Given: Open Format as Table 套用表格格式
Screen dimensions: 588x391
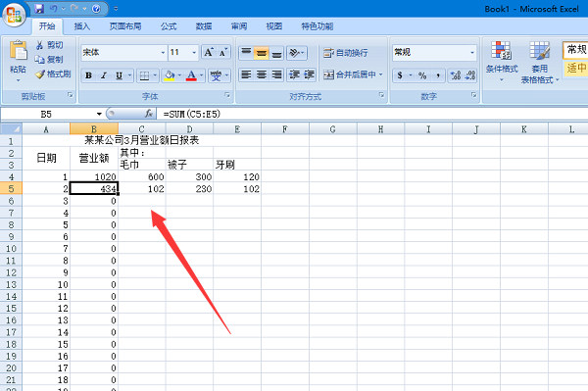Looking at the screenshot, I should coord(539,62).
